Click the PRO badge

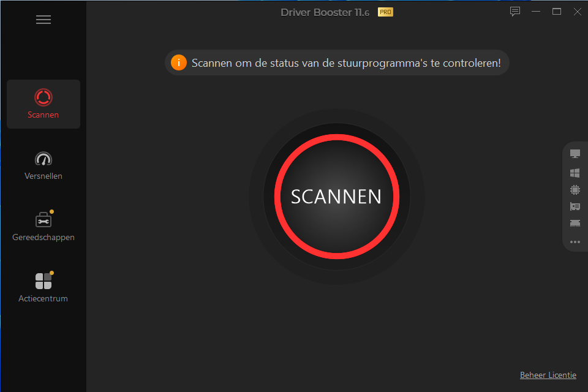pos(385,12)
